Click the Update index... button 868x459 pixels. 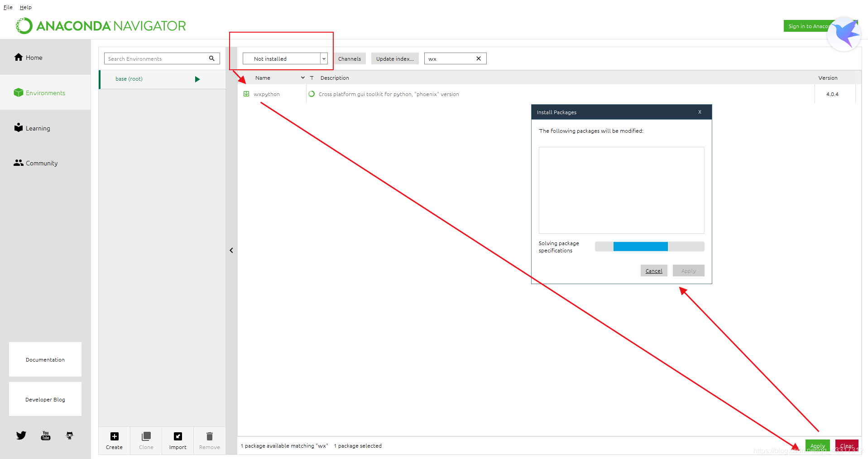click(x=395, y=58)
